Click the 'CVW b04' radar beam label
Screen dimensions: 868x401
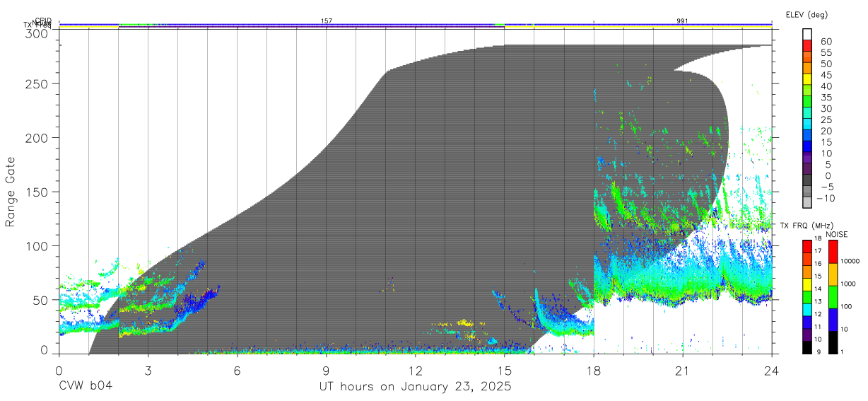point(86,387)
